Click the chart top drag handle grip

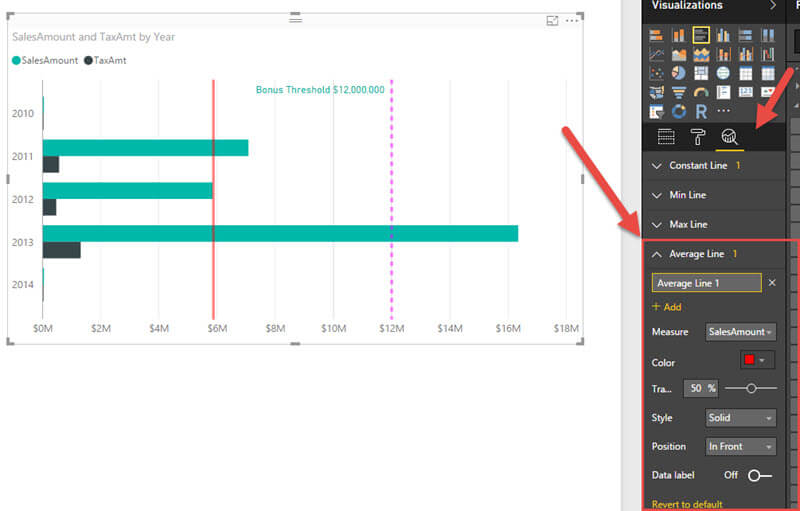click(295, 19)
